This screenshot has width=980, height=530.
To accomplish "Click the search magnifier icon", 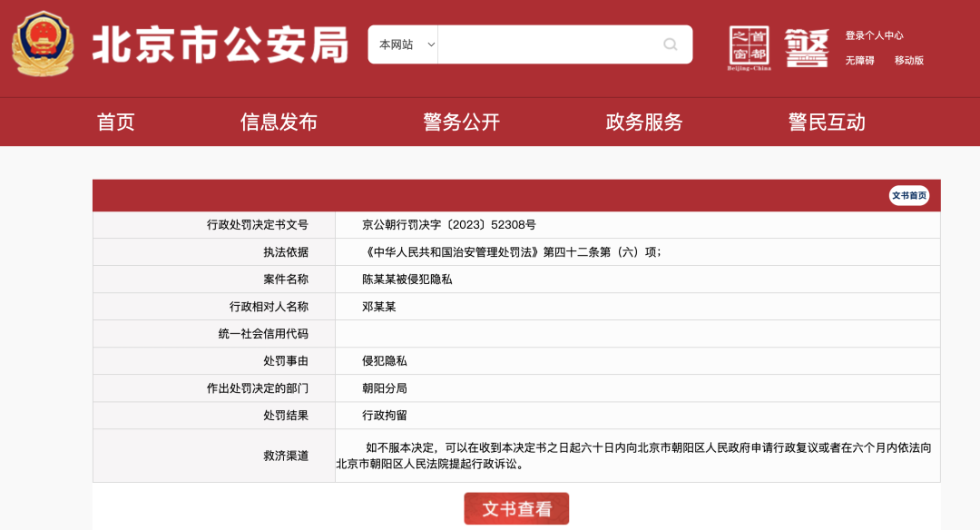I will pos(670,44).
